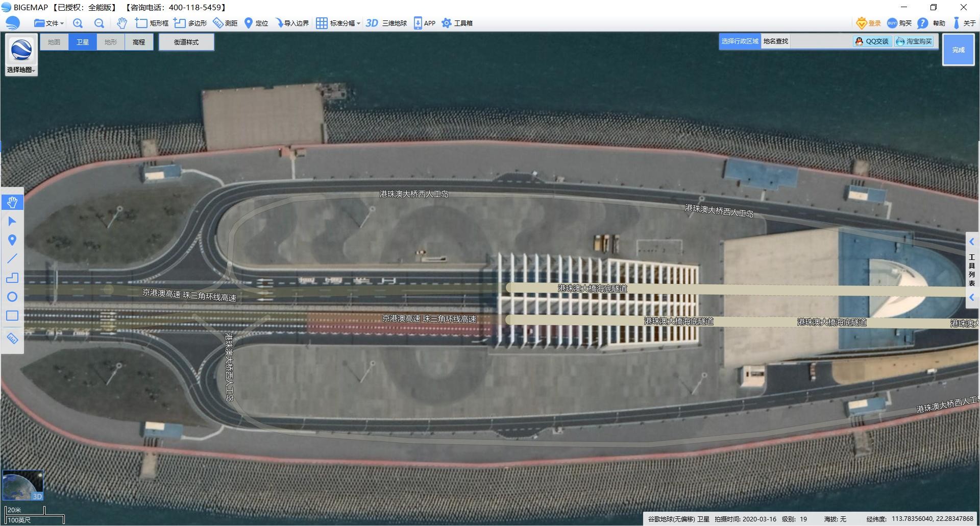980x526 pixels.
Task: Switch to 卫星 satellite view
Action: pos(83,42)
